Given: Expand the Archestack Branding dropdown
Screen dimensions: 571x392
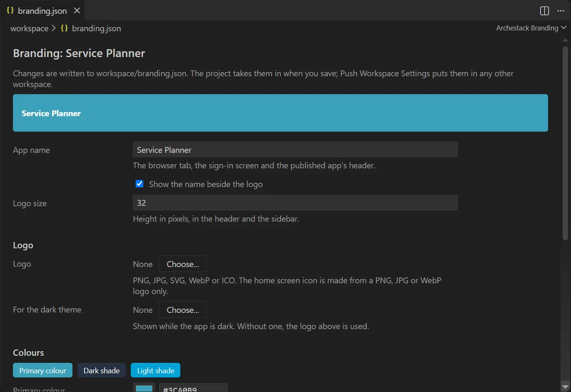Looking at the screenshot, I should pos(531,28).
